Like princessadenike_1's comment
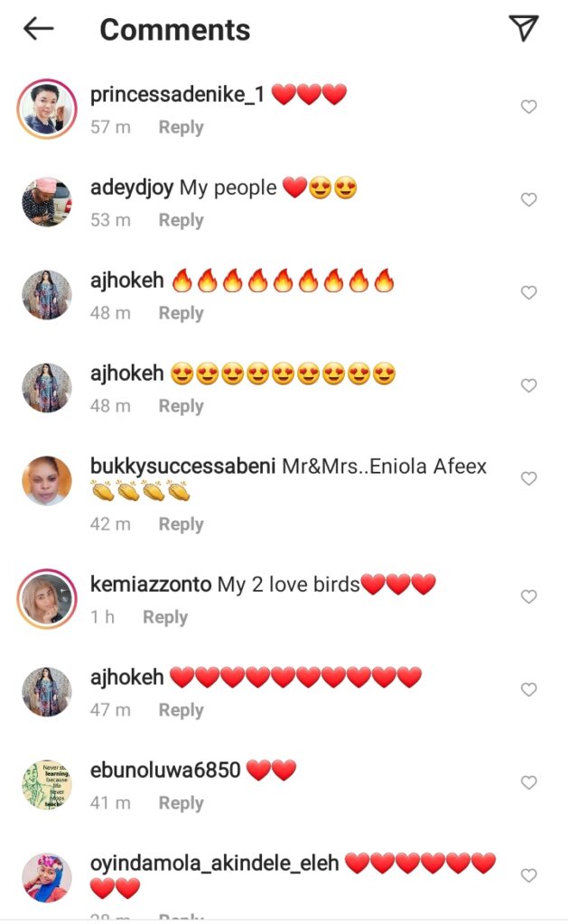The height and width of the screenshot is (924, 568). click(x=528, y=106)
